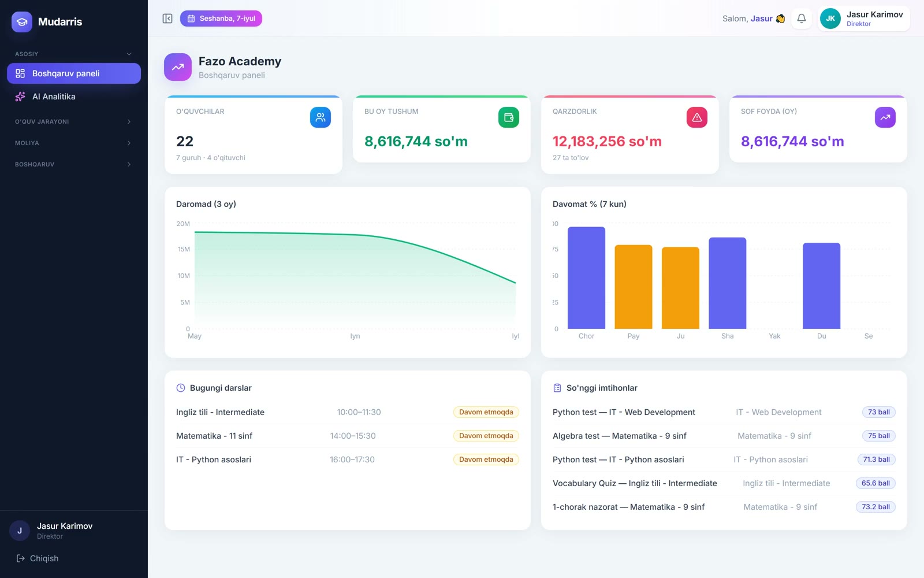Click the Daromad (3 oy) chart title

click(206, 204)
